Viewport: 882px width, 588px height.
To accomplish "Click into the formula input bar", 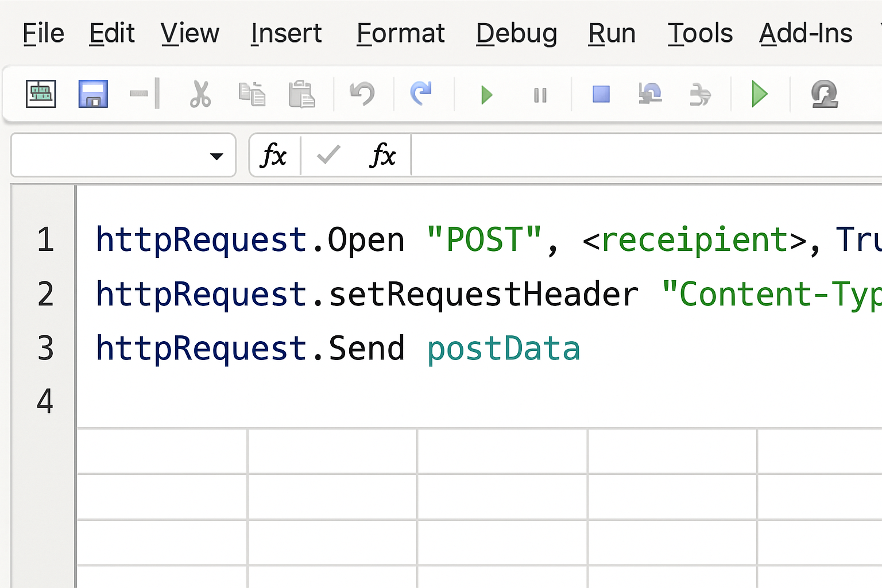I will coord(647,155).
